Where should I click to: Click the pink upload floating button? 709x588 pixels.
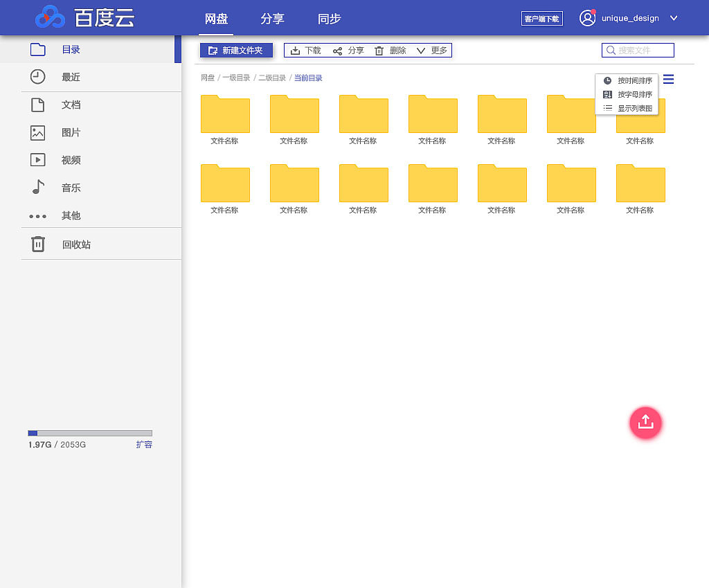[x=646, y=423]
